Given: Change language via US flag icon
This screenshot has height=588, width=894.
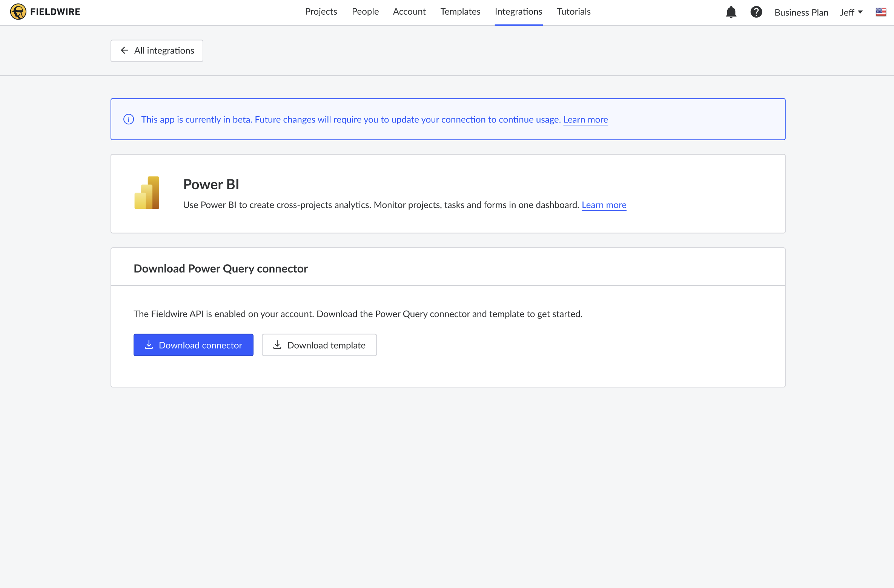Looking at the screenshot, I should (881, 12).
